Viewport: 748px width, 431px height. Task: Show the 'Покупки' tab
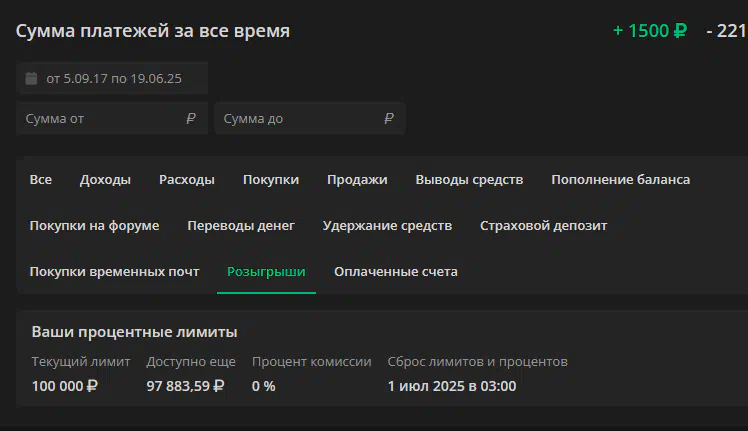[x=271, y=179]
